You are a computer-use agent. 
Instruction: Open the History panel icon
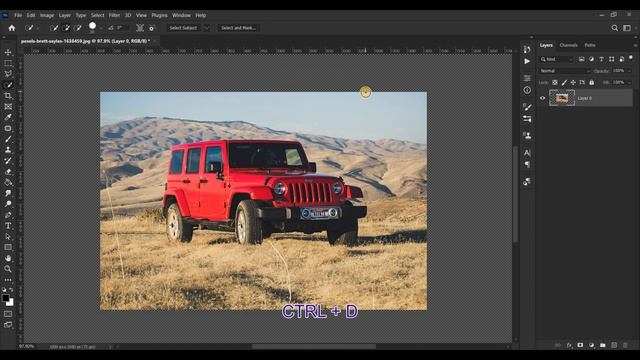click(x=527, y=49)
